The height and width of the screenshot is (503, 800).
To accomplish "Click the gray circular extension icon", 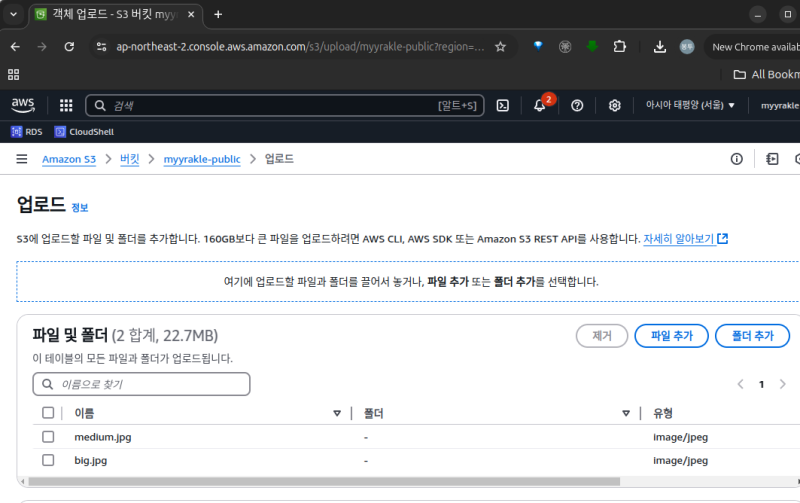I will coord(565,47).
